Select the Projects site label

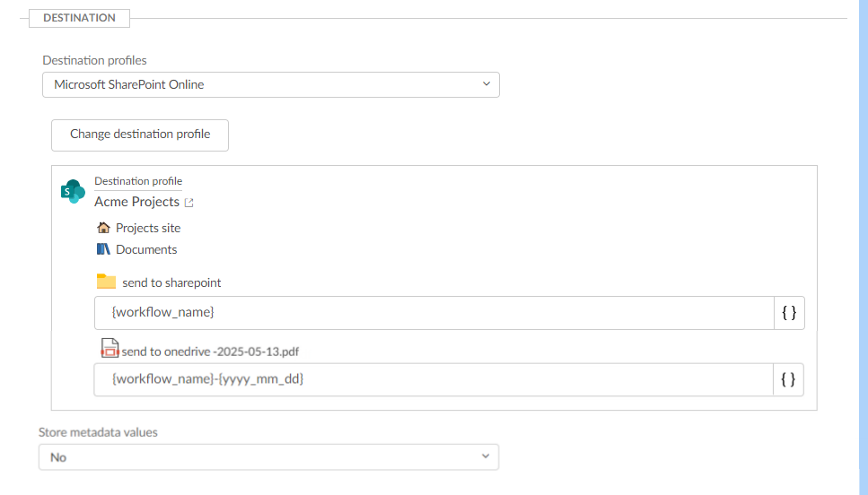[148, 228]
